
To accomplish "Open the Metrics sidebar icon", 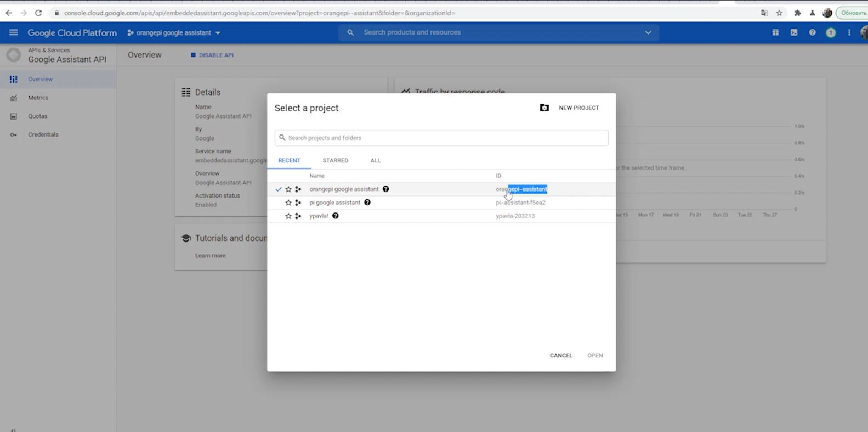I will [x=14, y=98].
